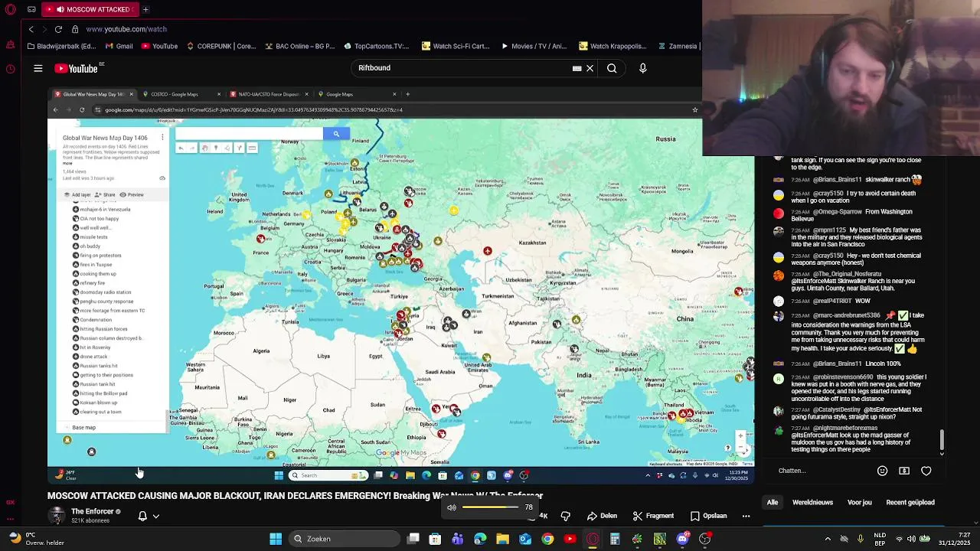Mute the video using speaker icon
The width and height of the screenshot is (980, 551).
[x=452, y=507]
